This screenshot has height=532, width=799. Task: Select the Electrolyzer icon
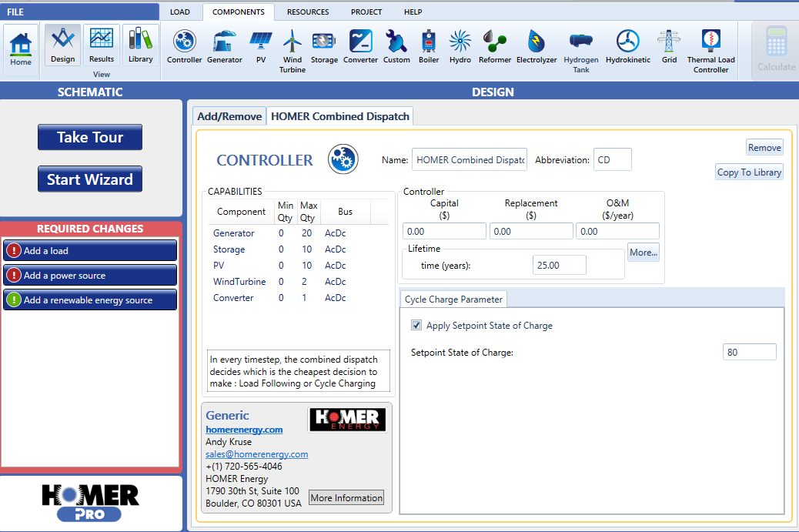point(537,44)
